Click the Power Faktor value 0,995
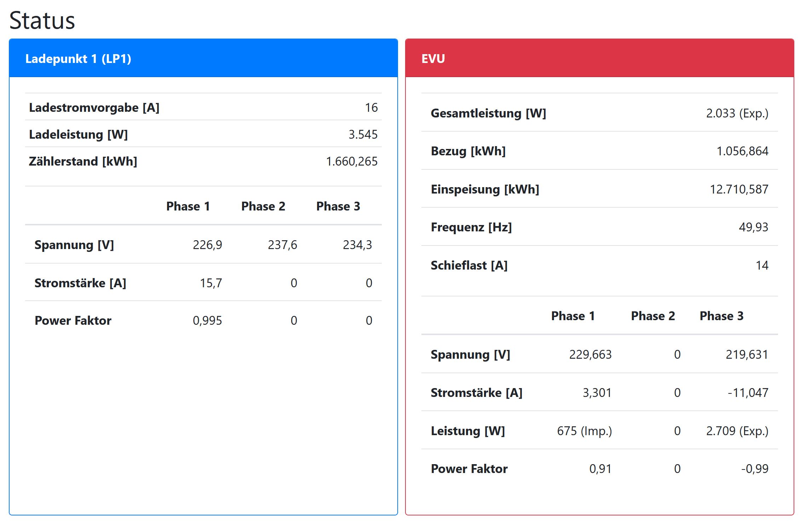Screen dimensions: 812x525 click(207, 321)
